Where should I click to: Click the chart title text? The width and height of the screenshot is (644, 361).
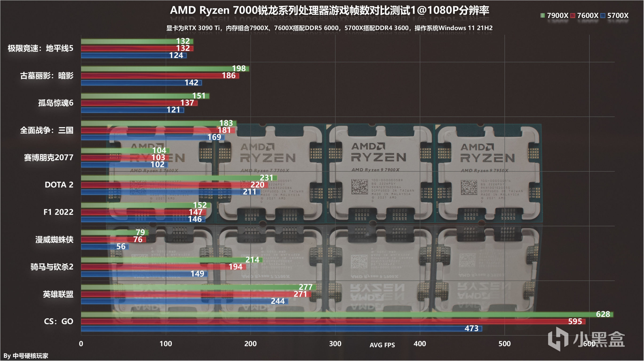329,11
